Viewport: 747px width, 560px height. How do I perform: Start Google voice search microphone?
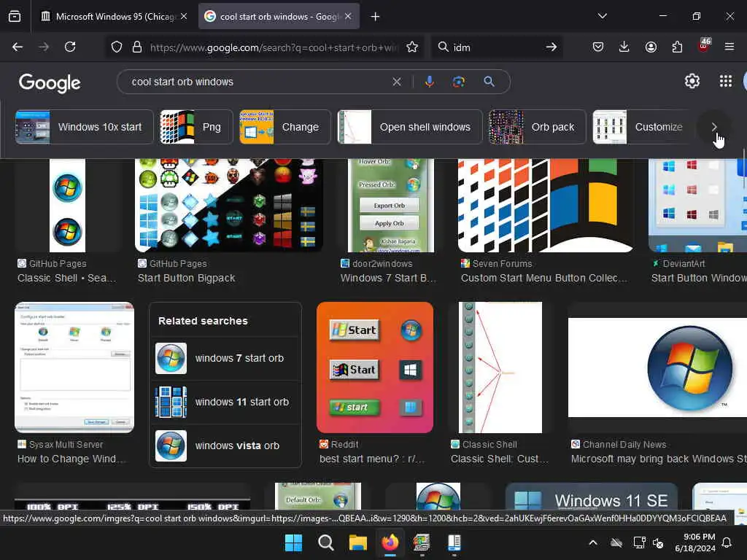[x=429, y=82]
